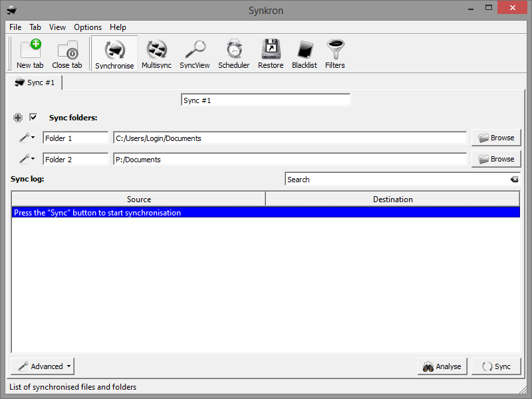Expand the Advanced options dropdown
The image size is (532, 399).
point(43,366)
